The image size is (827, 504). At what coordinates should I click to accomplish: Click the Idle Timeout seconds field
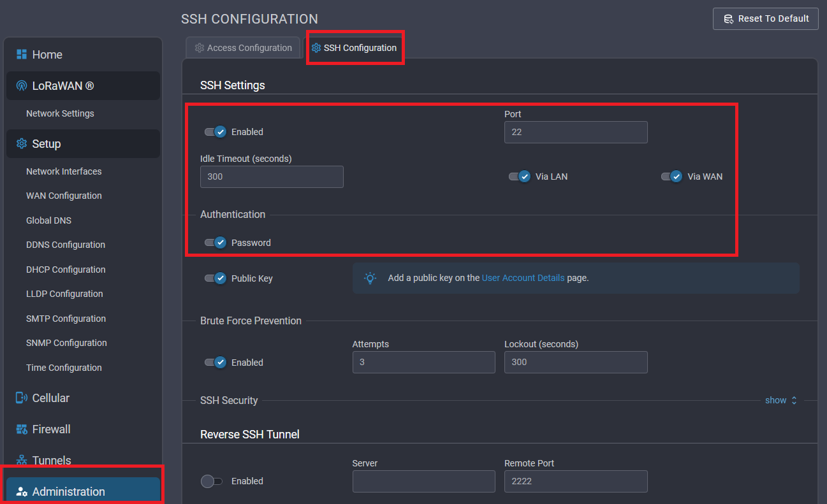(x=272, y=177)
